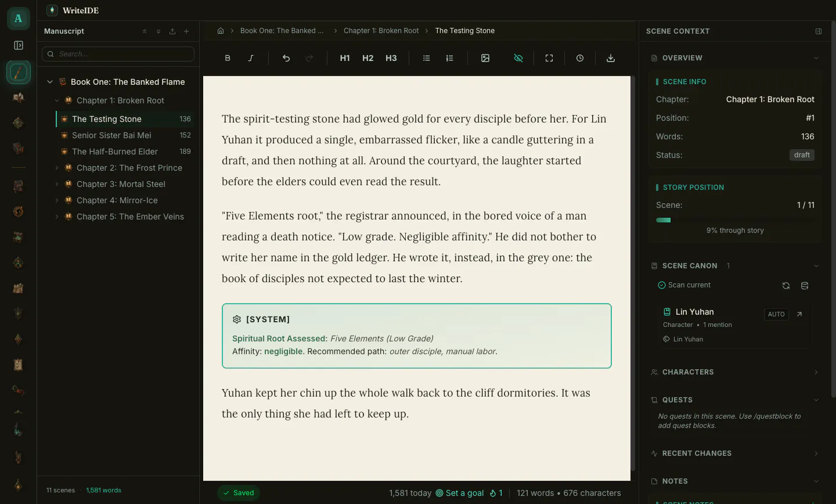Toggle bold formatting in the editor toolbar
This screenshot has width=836, height=504.
pos(228,58)
